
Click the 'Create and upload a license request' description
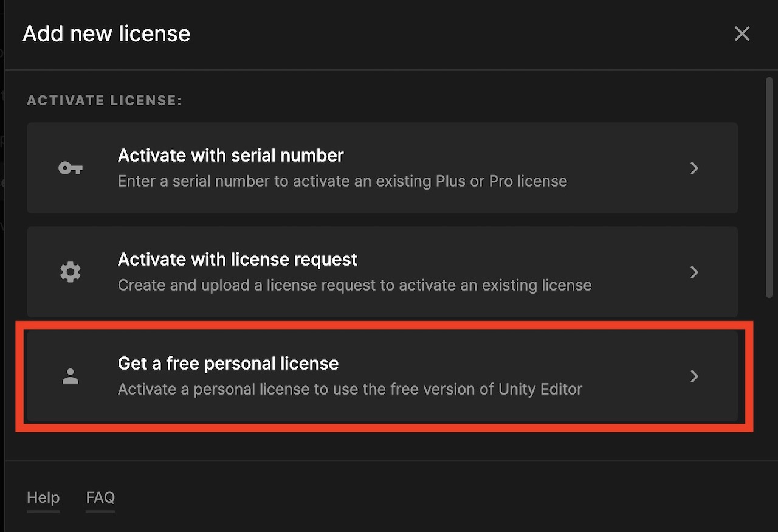(354, 285)
